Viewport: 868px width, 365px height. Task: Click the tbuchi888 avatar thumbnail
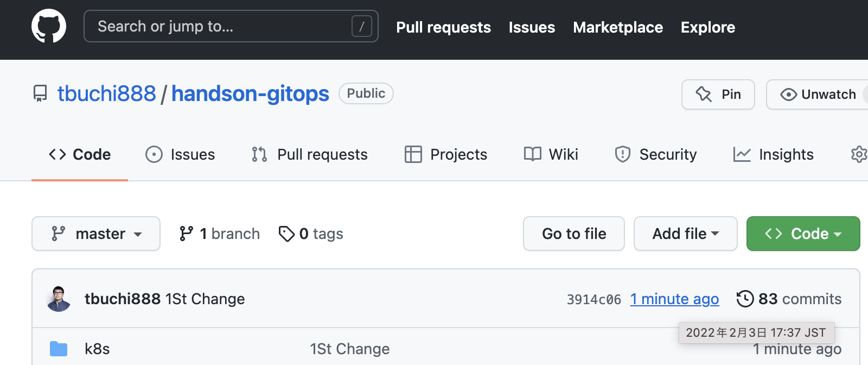(x=59, y=299)
